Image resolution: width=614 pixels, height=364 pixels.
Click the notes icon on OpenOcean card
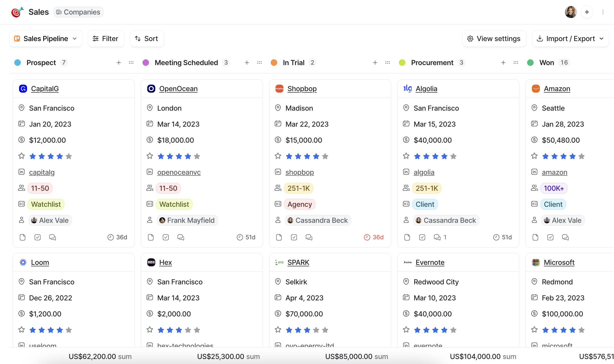tap(151, 237)
